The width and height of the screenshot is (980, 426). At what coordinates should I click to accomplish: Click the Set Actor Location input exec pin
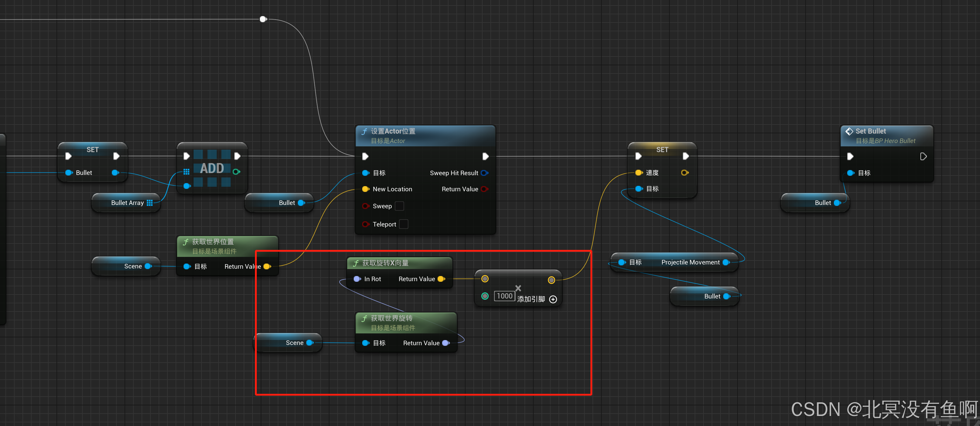point(365,157)
